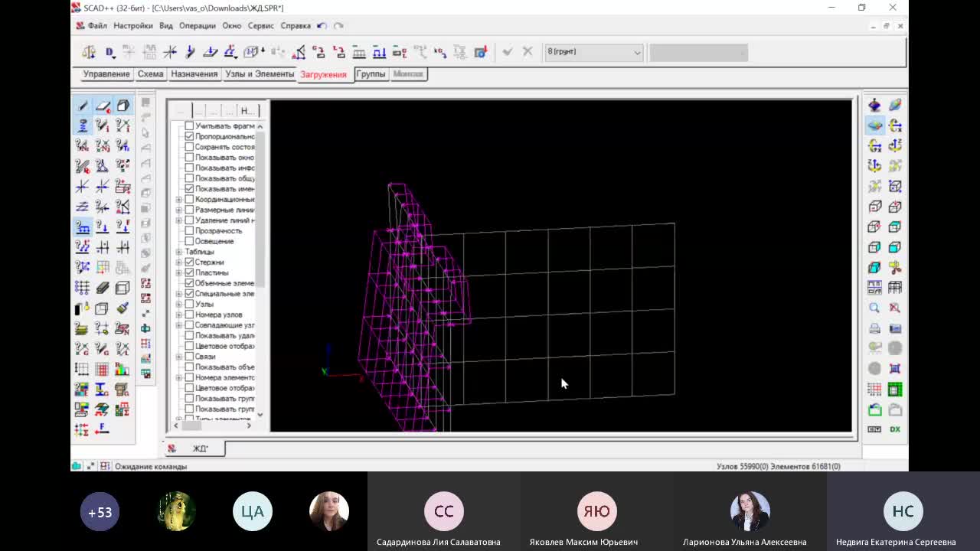
Task: Click the undo arrow next to Справка
Action: point(322,25)
